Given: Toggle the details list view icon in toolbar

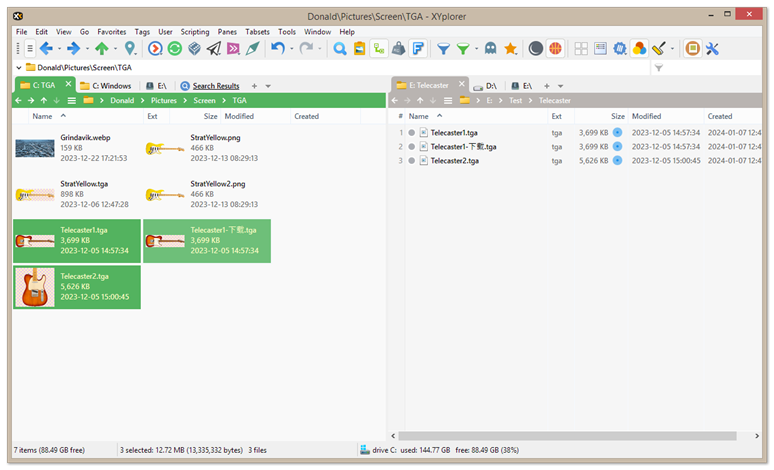Looking at the screenshot, I should click(x=600, y=48).
